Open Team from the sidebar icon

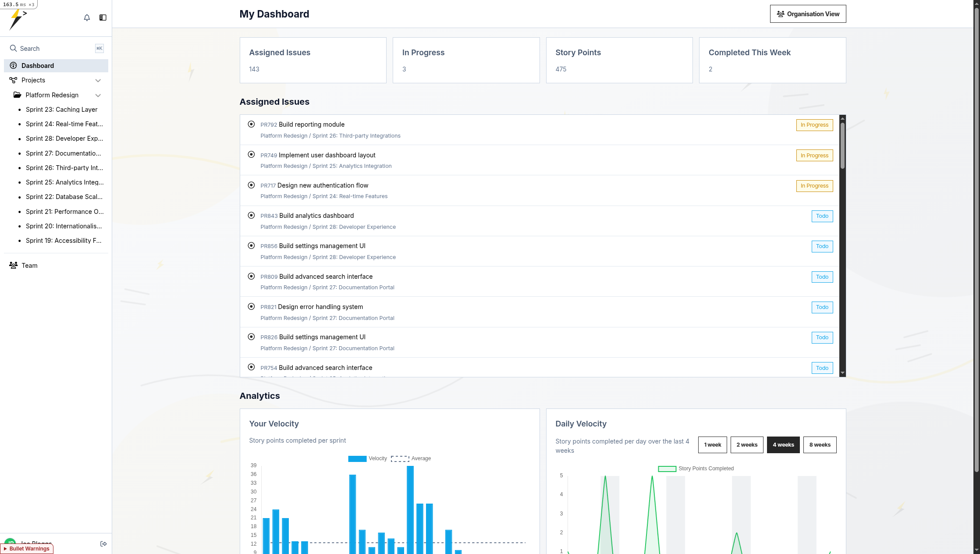pos(13,265)
